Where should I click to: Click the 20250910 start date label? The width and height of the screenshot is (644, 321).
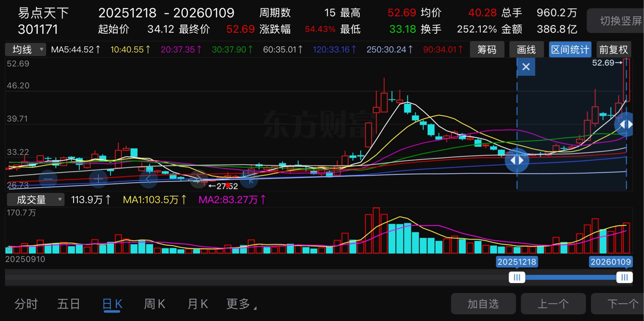pyautogui.click(x=25, y=259)
